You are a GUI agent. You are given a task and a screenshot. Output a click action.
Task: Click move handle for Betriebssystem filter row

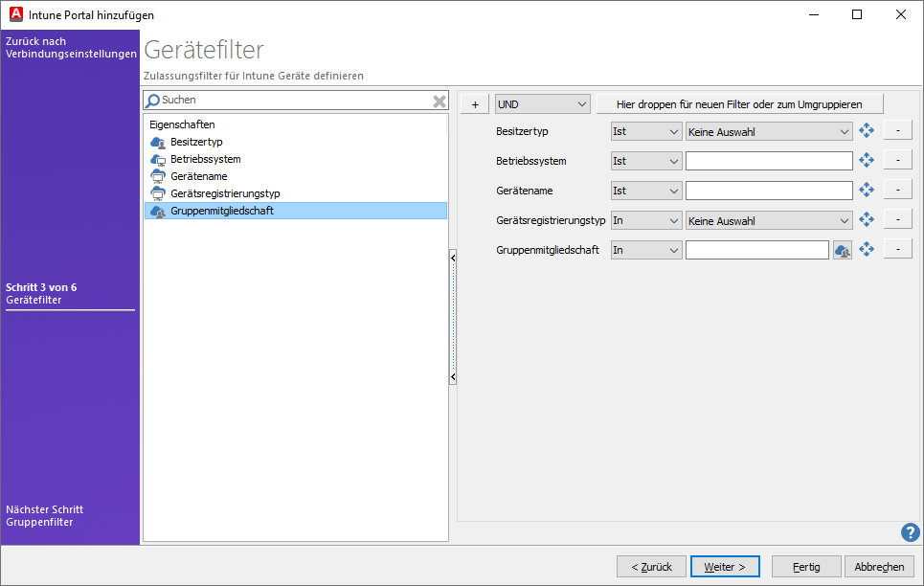(867, 160)
